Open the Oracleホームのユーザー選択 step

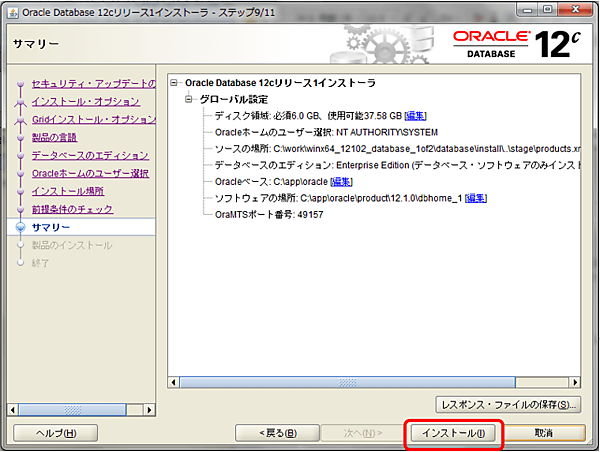(x=90, y=174)
